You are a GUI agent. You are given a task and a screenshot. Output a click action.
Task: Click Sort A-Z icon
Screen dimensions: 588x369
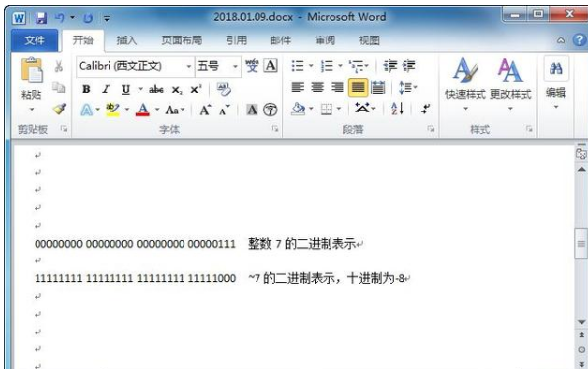click(397, 109)
